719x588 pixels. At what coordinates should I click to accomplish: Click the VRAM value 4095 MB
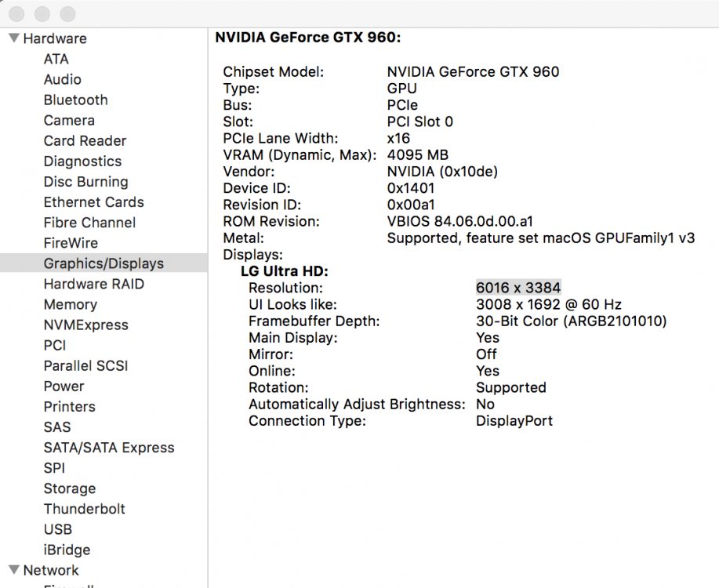418,155
